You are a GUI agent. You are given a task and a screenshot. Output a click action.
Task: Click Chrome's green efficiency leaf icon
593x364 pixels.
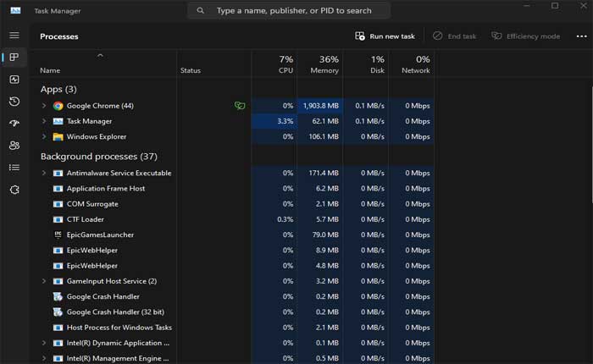[240, 106]
